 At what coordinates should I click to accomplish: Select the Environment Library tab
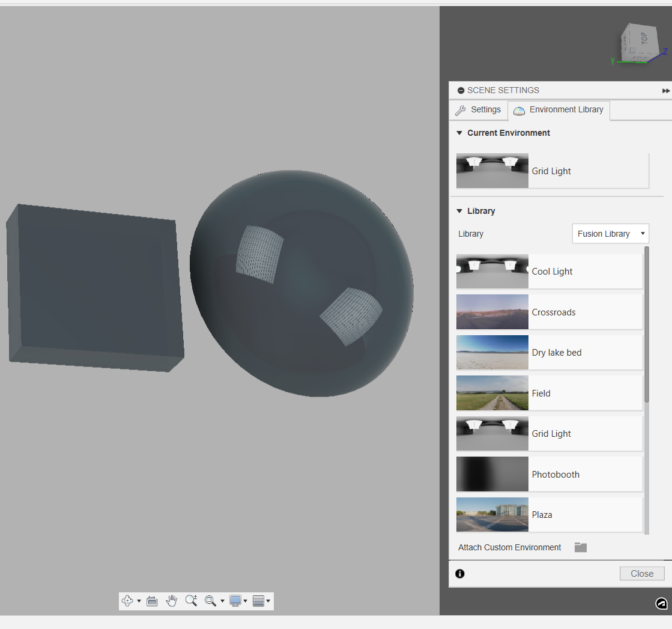tap(558, 110)
